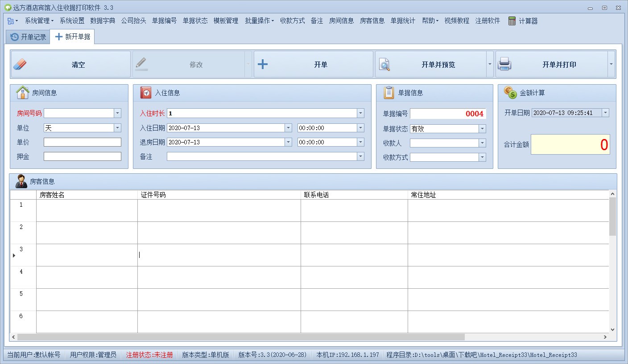The width and height of the screenshot is (628, 364).
Task: Open the 帮助 menu
Action: coord(430,21)
